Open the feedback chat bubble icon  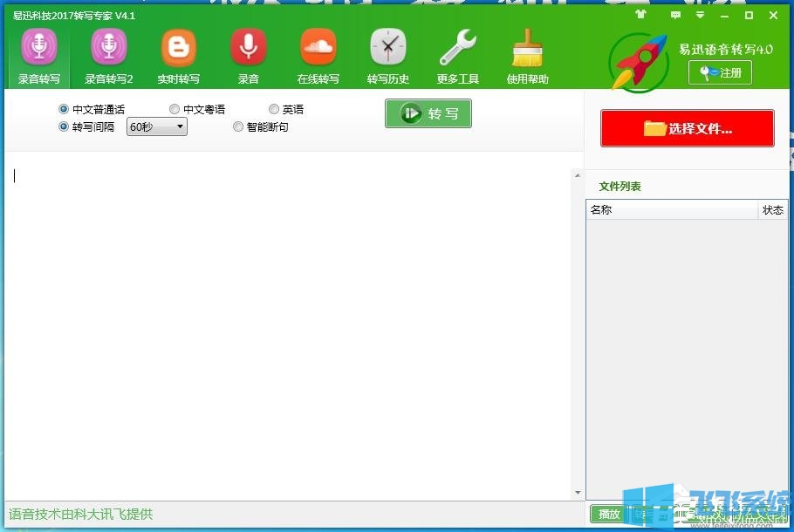[675, 15]
